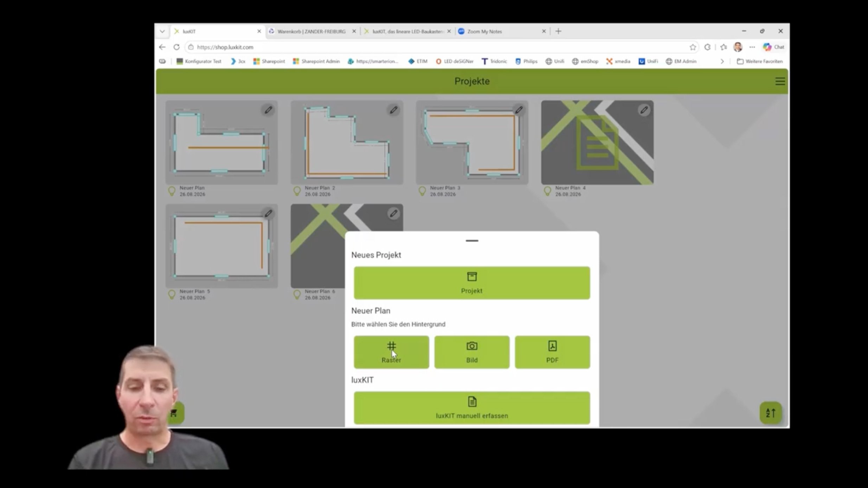Screen dimensions: 868x488
Task: Click the sort order floating button
Action: [x=770, y=413]
